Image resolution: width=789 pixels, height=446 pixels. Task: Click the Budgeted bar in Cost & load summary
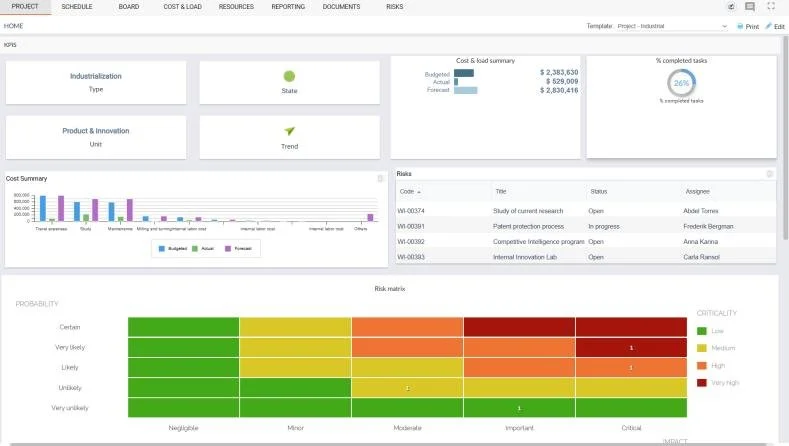point(463,73)
